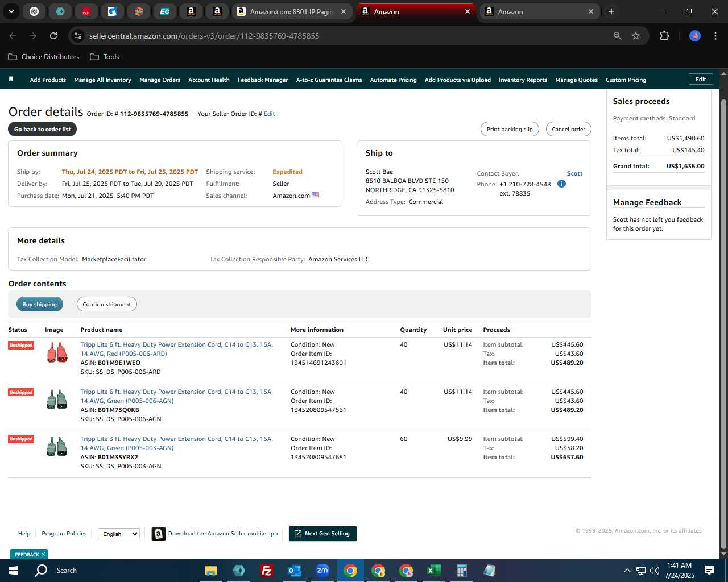Click the browser address bar URL
This screenshot has height=582, width=728.
click(x=204, y=36)
